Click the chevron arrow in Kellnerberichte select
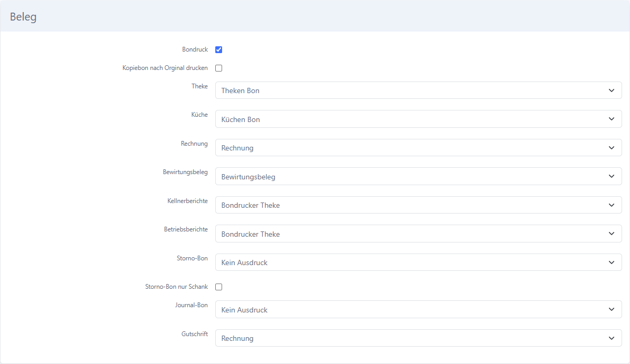Viewport: 630px width, 364px height. pos(612,205)
